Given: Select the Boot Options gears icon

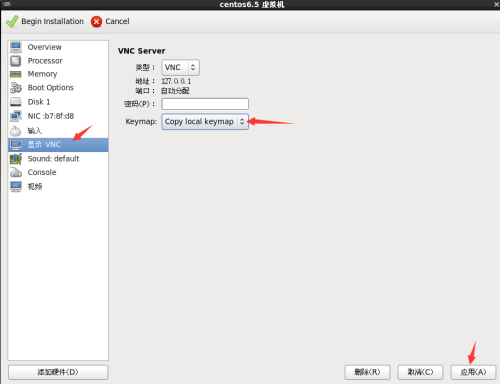Looking at the screenshot, I should tap(16, 88).
